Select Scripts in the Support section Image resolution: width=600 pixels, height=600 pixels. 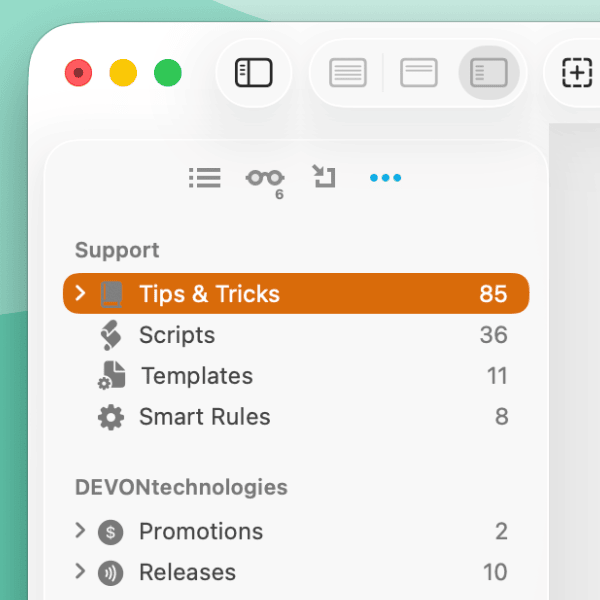[x=177, y=335]
